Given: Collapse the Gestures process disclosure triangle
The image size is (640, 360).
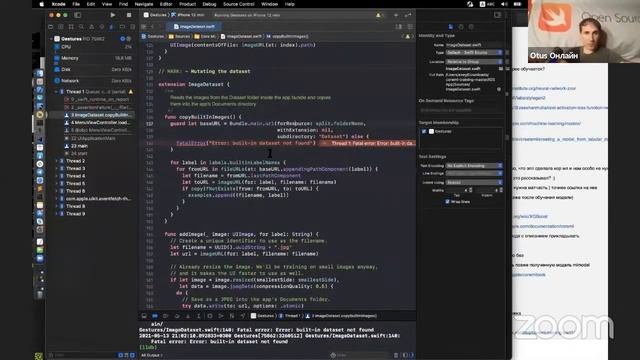Looking at the screenshot, I should (51, 39).
